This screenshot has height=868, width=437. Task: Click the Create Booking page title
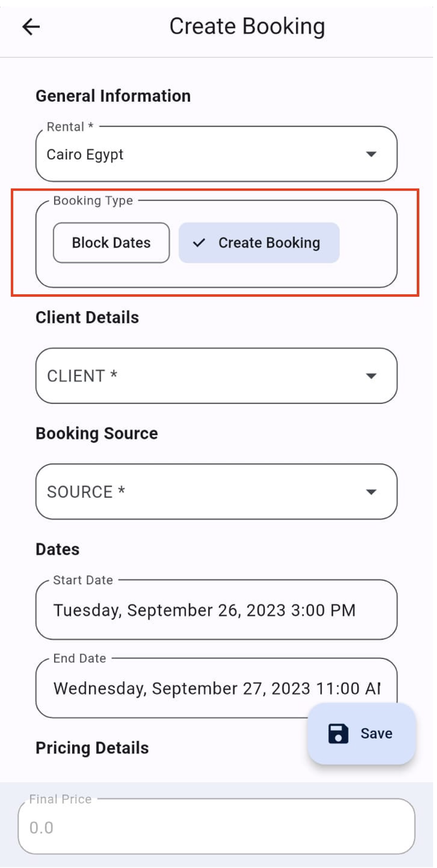click(247, 27)
